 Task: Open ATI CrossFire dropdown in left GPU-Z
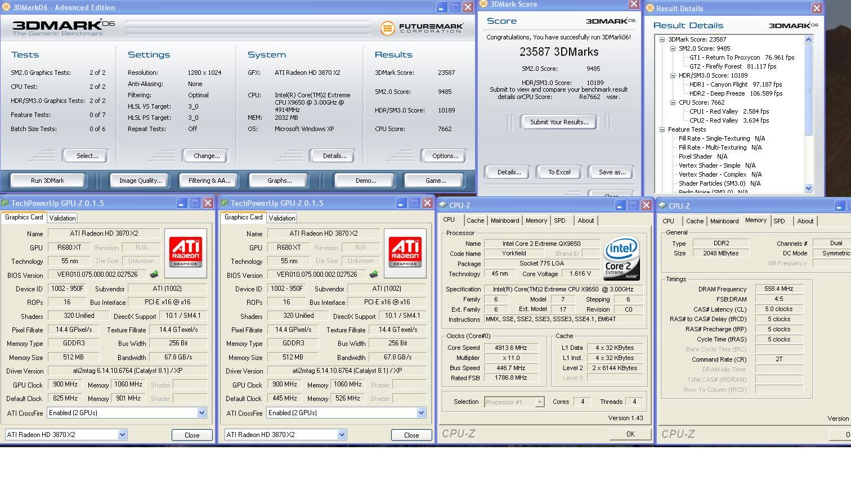click(201, 413)
